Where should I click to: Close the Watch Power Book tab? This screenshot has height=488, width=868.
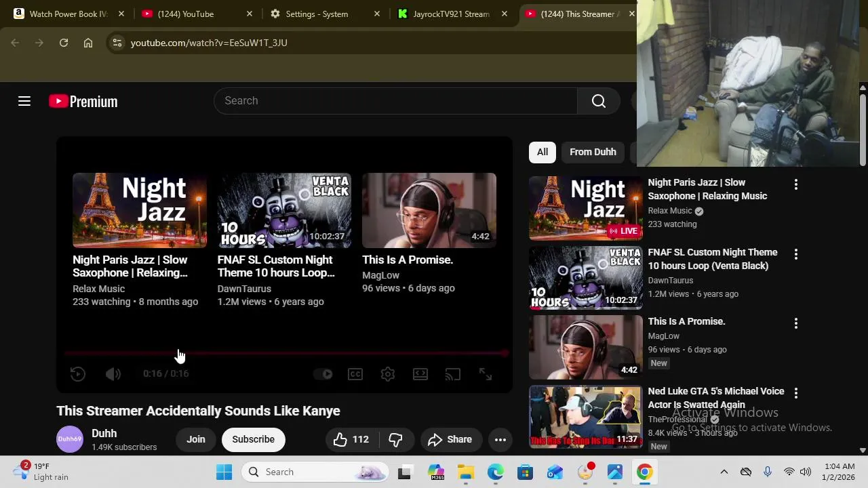point(121,14)
